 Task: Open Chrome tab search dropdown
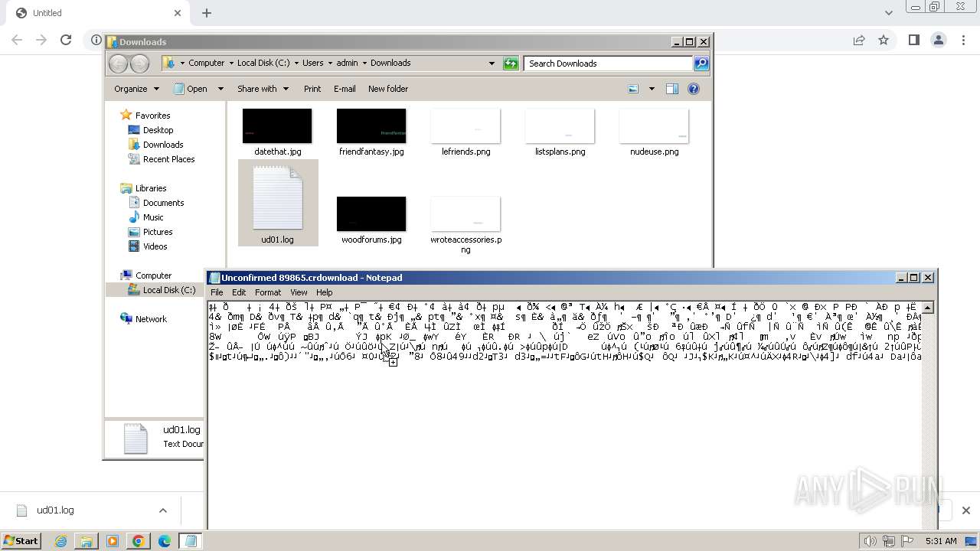888,13
